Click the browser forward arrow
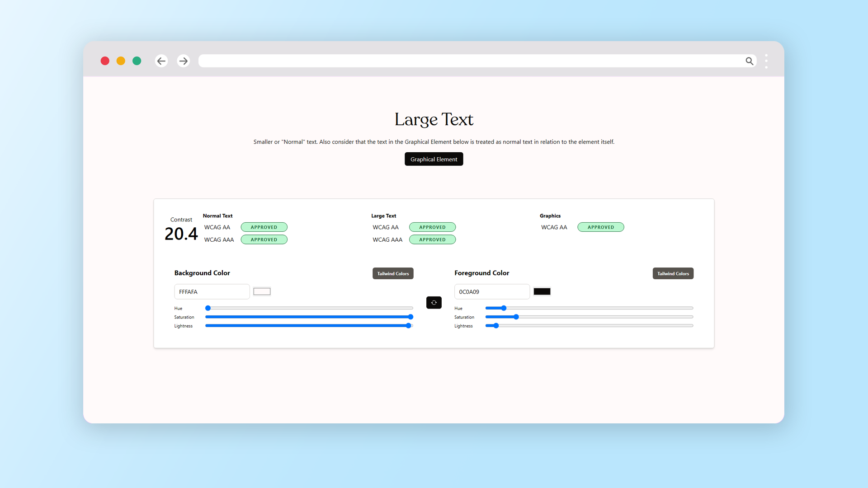The width and height of the screenshot is (868, 488). (183, 61)
